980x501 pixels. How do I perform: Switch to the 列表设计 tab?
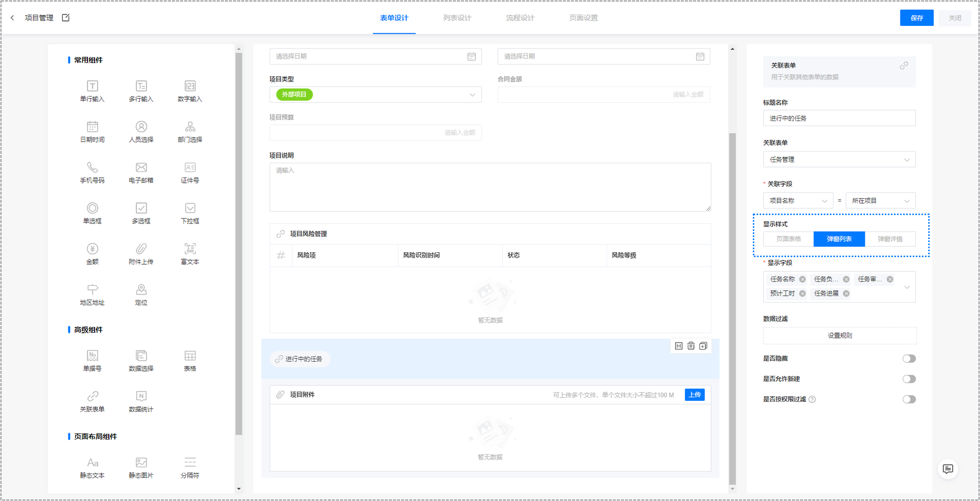(457, 18)
